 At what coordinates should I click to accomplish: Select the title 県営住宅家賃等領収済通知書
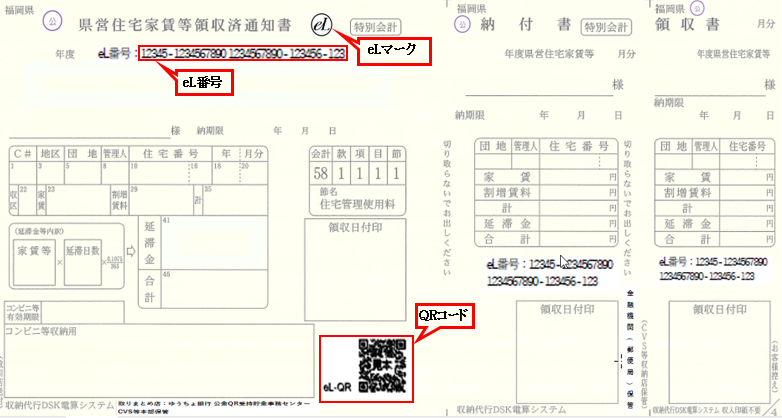coord(185,26)
